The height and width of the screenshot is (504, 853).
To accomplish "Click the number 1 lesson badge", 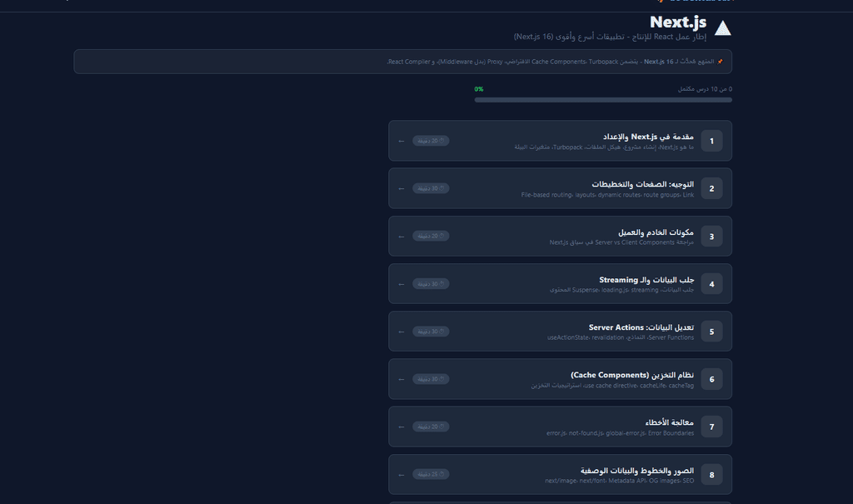I will (711, 141).
